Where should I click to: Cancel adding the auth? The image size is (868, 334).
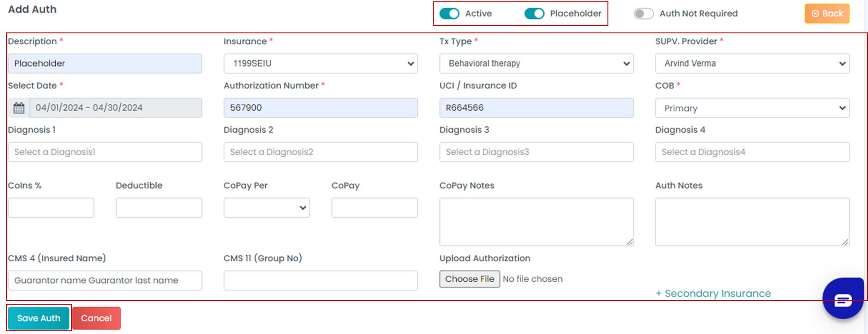tap(96, 318)
